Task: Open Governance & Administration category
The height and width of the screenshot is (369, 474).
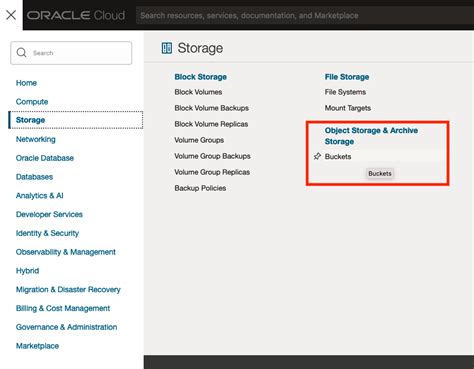Action: point(66,327)
